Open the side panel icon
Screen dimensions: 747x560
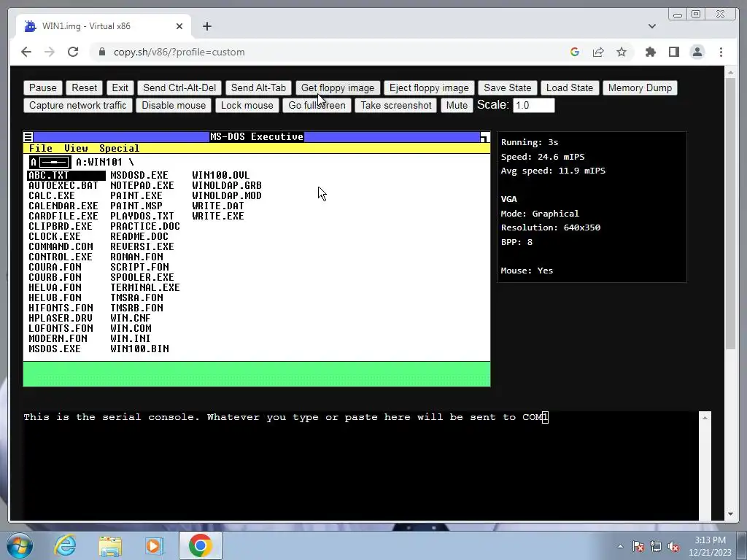673,52
